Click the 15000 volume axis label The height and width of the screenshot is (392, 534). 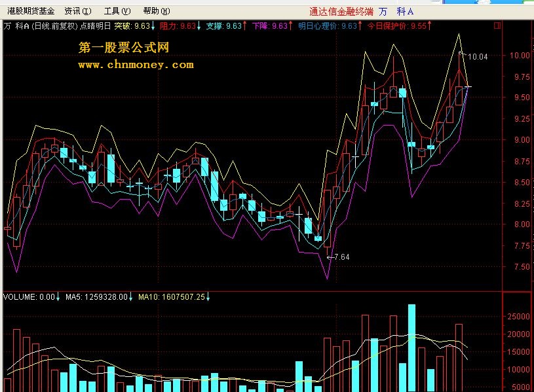click(518, 352)
